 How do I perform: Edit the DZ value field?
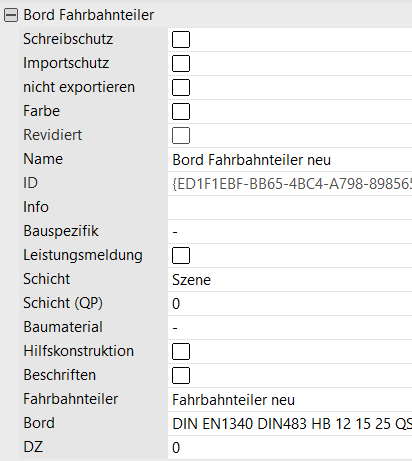click(290, 448)
